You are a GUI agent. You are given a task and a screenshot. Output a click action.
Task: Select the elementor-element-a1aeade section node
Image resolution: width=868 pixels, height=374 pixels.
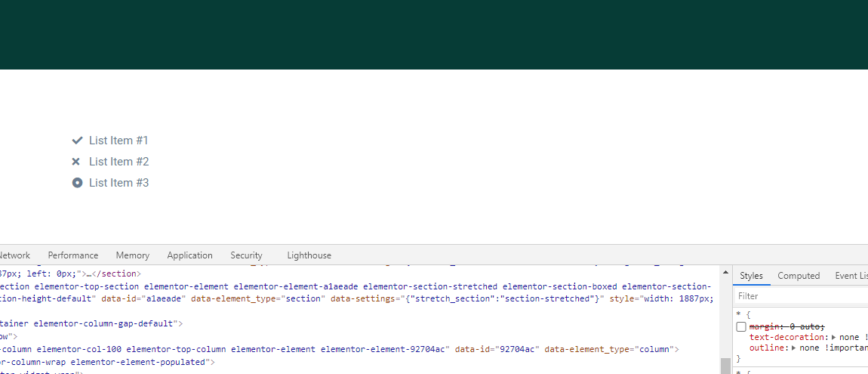356,292
